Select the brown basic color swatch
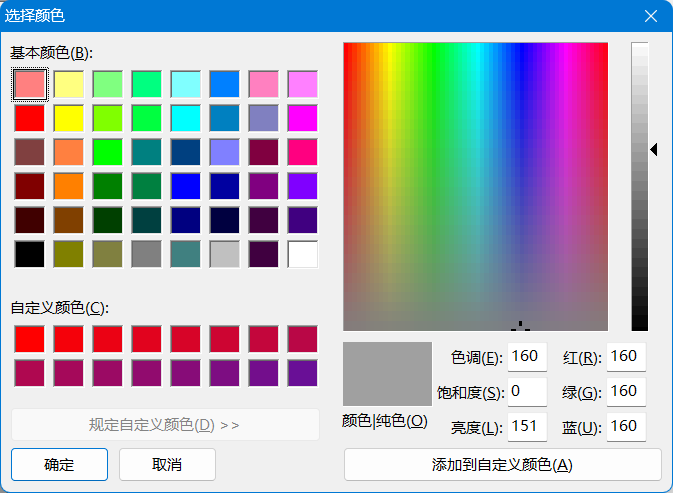Image resolution: width=673 pixels, height=493 pixels. pyautogui.click(x=69, y=221)
